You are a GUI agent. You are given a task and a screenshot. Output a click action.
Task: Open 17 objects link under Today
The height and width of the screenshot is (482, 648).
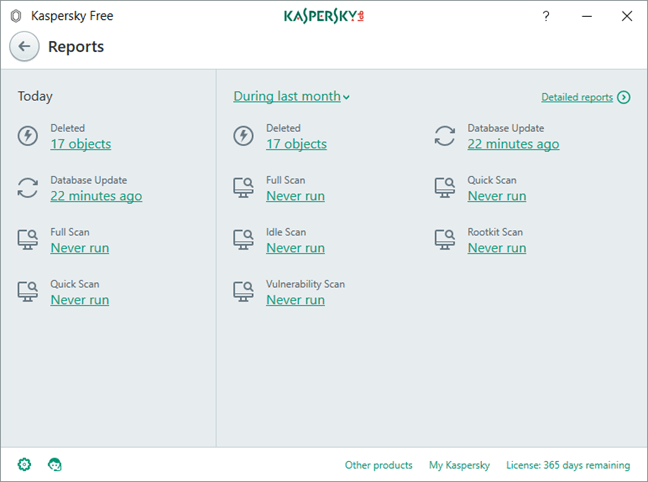[x=81, y=144]
